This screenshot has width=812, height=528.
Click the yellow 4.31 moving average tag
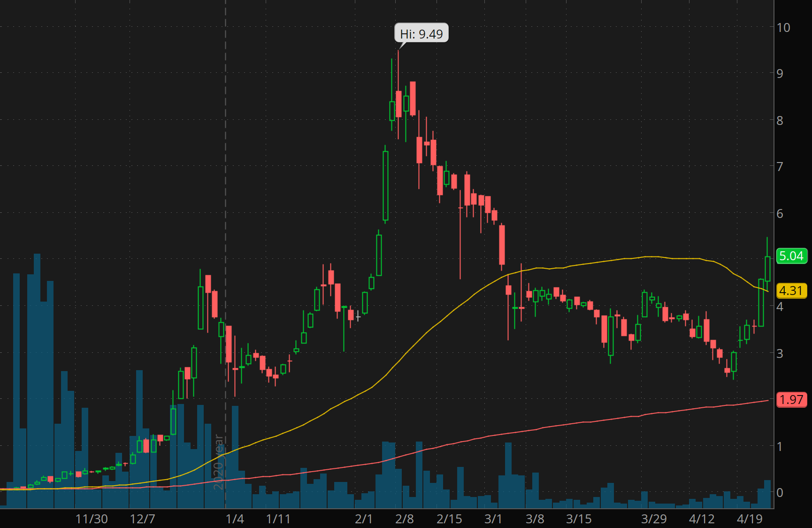tap(791, 291)
